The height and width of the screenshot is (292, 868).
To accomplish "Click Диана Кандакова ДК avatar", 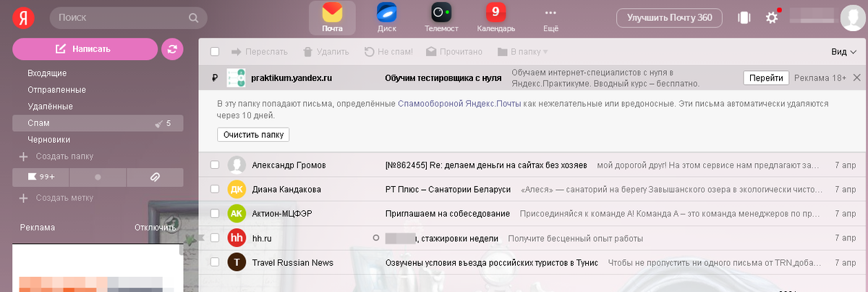I will pyautogui.click(x=236, y=189).
